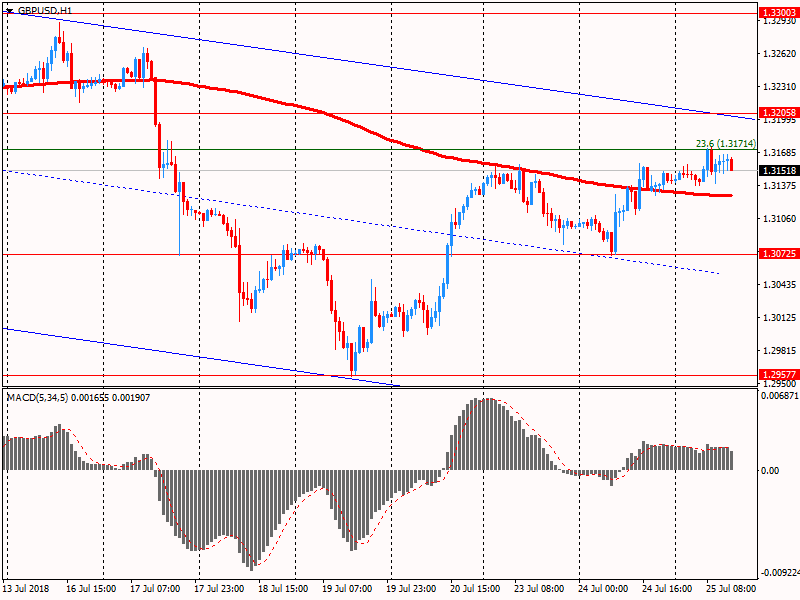Click the 23.6 (1.31714) Fibonacci label

726,144
